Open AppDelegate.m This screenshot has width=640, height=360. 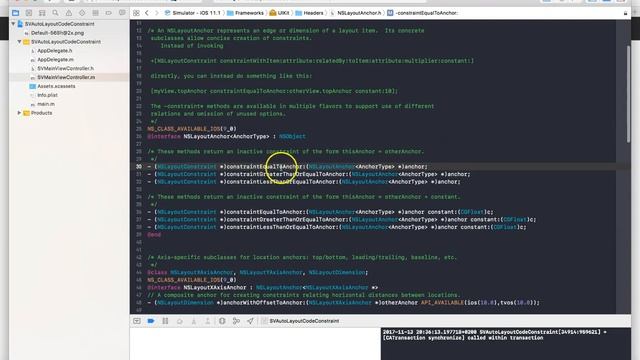pyautogui.click(x=55, y=60)
